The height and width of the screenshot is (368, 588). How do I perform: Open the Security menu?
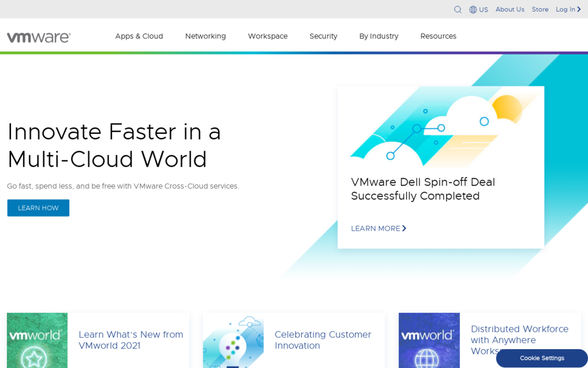coord(323,36)
